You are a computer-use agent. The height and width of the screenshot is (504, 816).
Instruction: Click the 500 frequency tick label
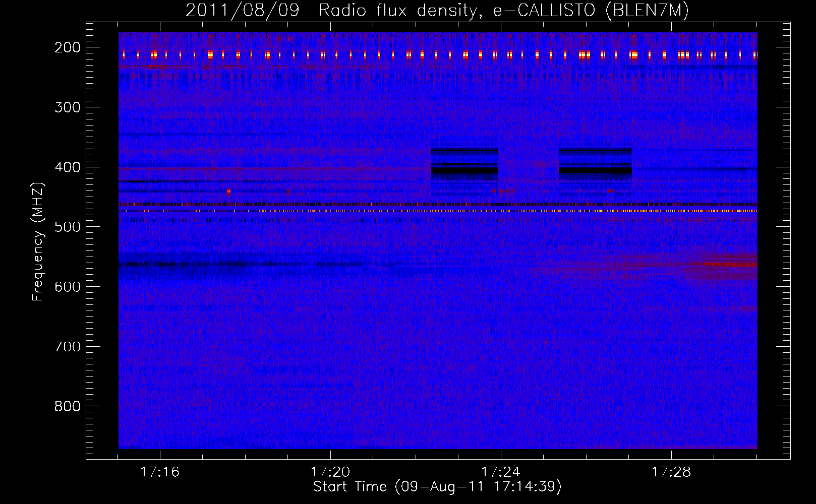pyautogui.click(x=68, y=227)
